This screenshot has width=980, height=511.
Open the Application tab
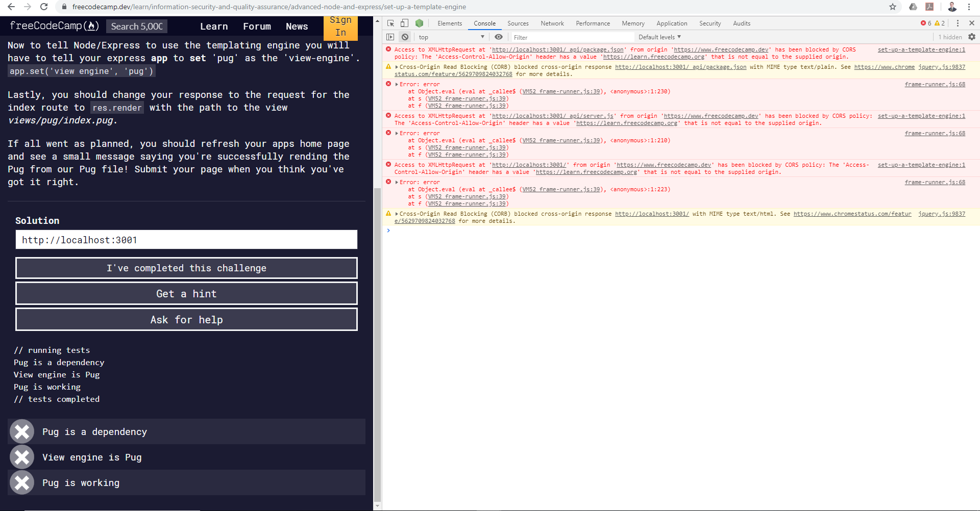672,23
